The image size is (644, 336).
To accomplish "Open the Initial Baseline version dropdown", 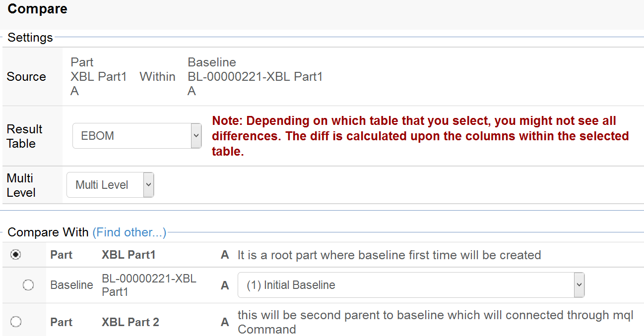I will (411, 285).
